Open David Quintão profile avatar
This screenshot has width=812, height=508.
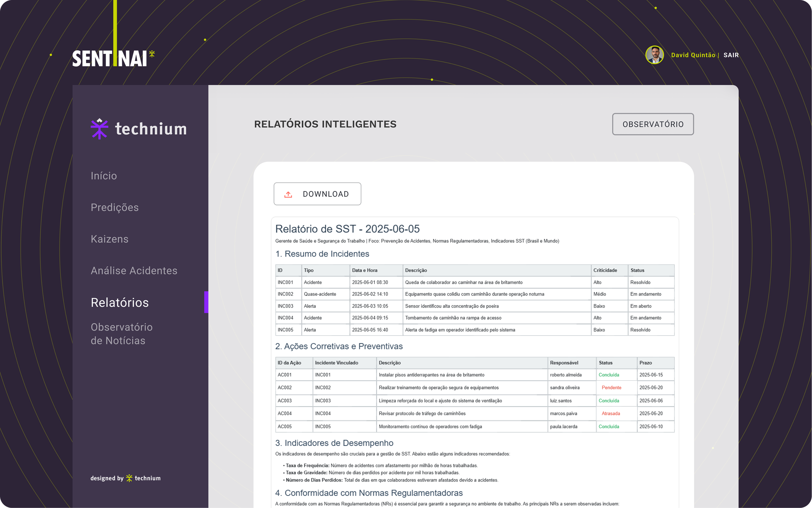[x=654, y=55]
